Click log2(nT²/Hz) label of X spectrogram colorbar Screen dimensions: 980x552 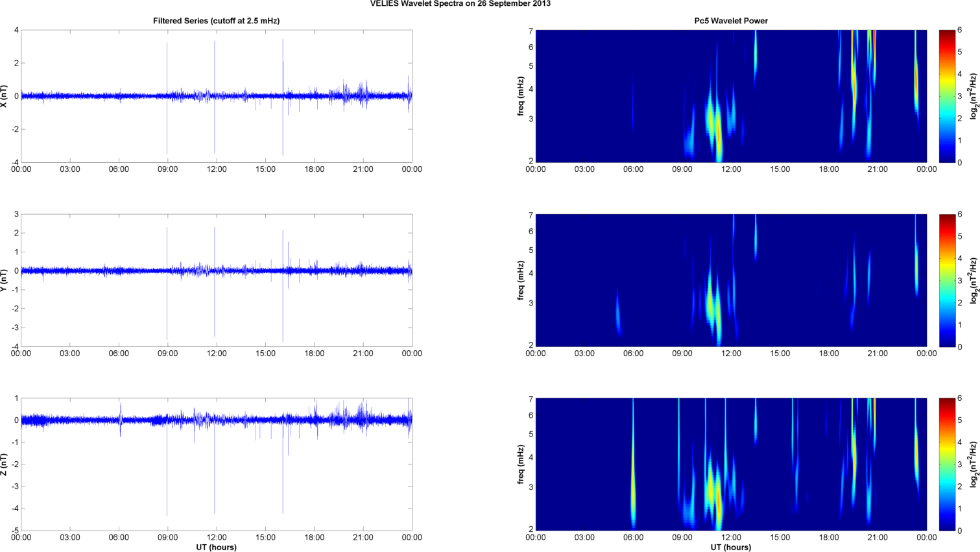tap(973, 96)
